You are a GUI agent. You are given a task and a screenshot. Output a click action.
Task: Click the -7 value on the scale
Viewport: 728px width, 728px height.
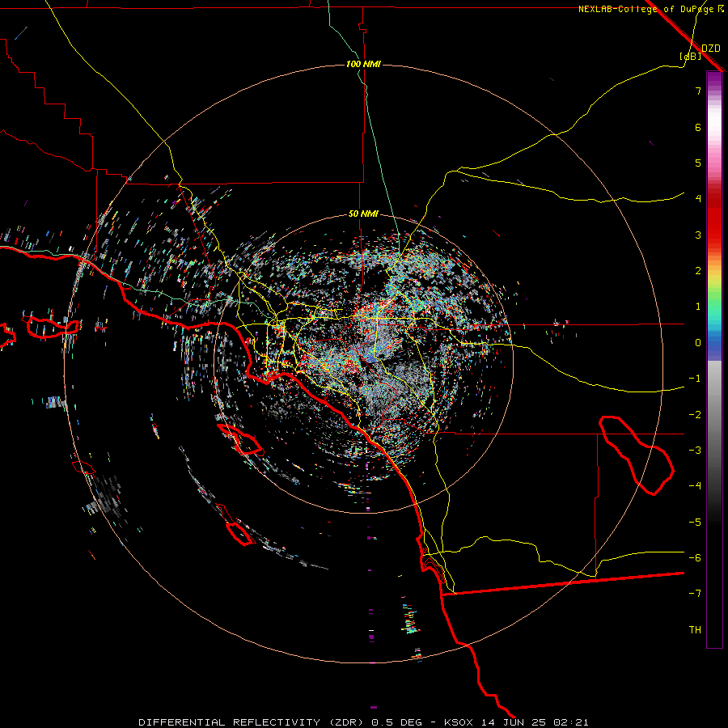[x=695, y=594]
